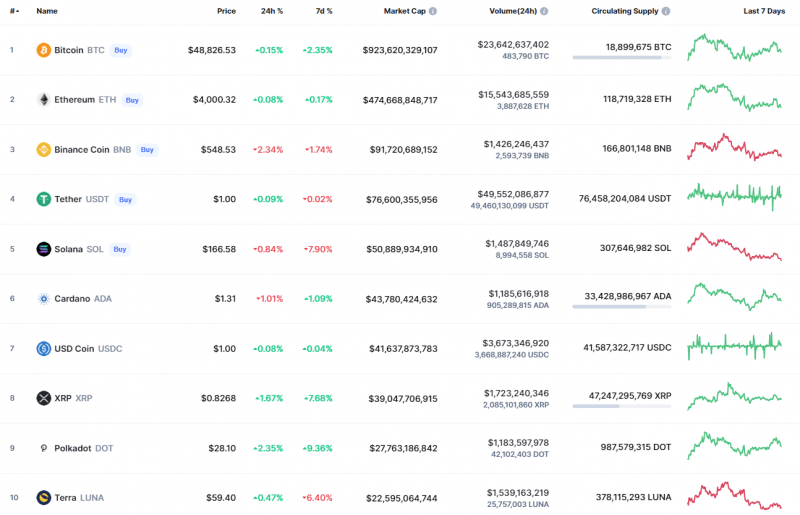Click the Terra LUNA logo icon
800x515 pixels.
[43, 497]
